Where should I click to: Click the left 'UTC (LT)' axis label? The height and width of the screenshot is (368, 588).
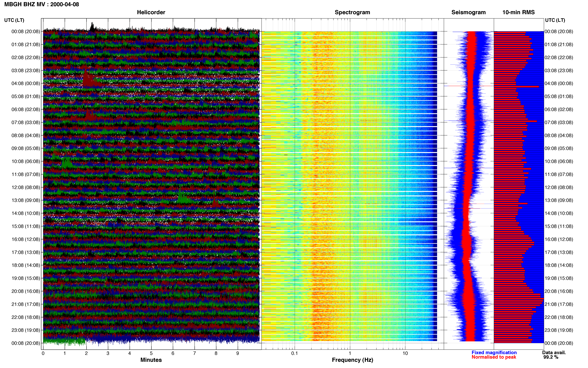coord(14,20)
